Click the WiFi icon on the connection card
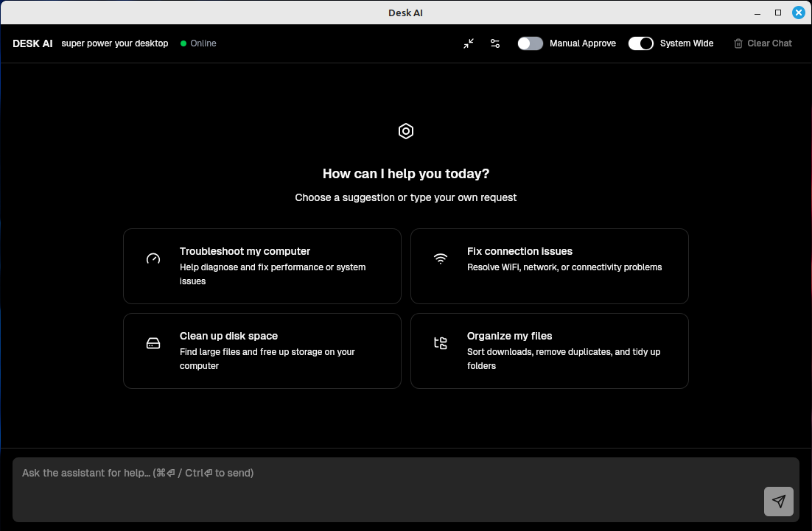This screenshot has height=531, width=812. point(441,259)
